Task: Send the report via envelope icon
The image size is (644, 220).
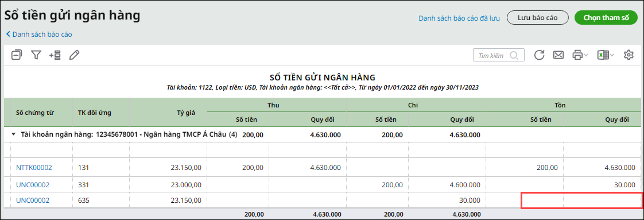Action: tap(558, 55)
